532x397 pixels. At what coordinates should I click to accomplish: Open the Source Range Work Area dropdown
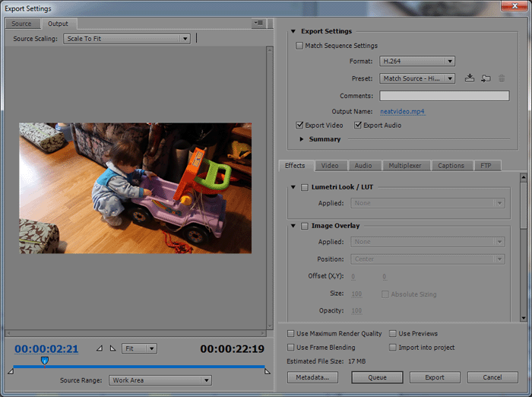[x=160, y=380]
